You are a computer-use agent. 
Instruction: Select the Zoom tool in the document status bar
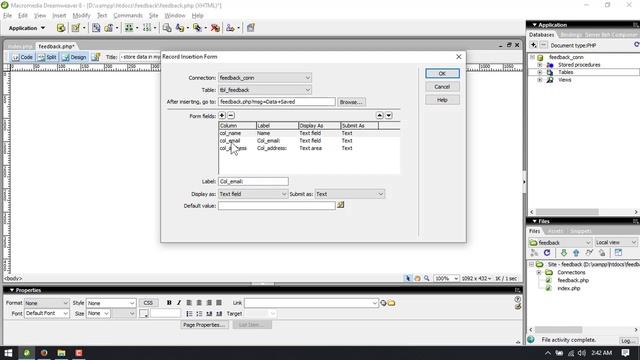427,278
